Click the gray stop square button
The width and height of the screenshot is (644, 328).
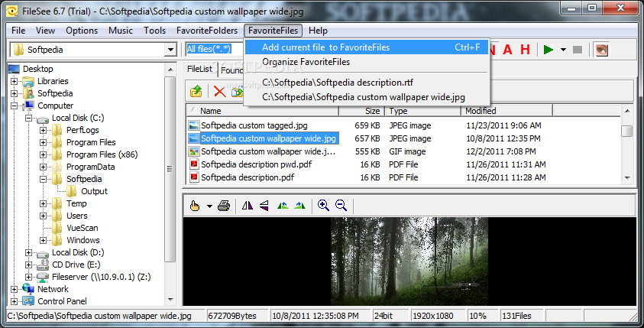coord(578,50)
